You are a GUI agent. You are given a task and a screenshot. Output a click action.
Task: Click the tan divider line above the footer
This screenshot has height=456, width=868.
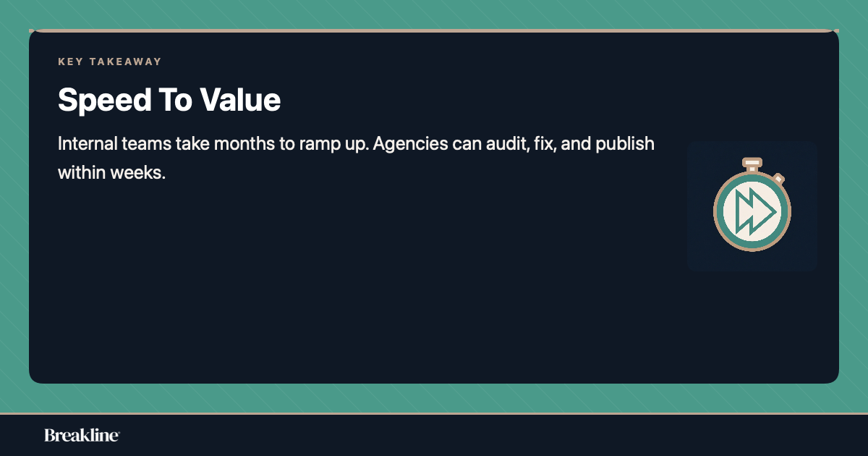tap(434, 413)
